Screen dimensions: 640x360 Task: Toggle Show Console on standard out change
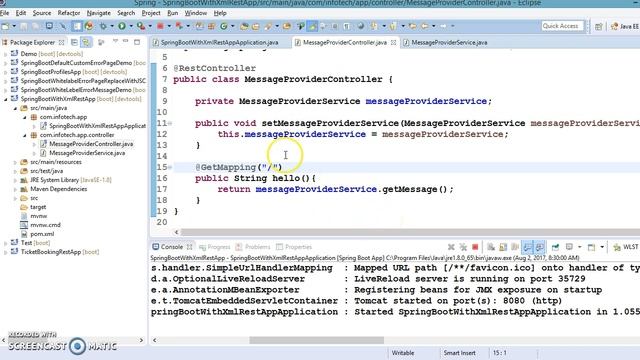528,247
